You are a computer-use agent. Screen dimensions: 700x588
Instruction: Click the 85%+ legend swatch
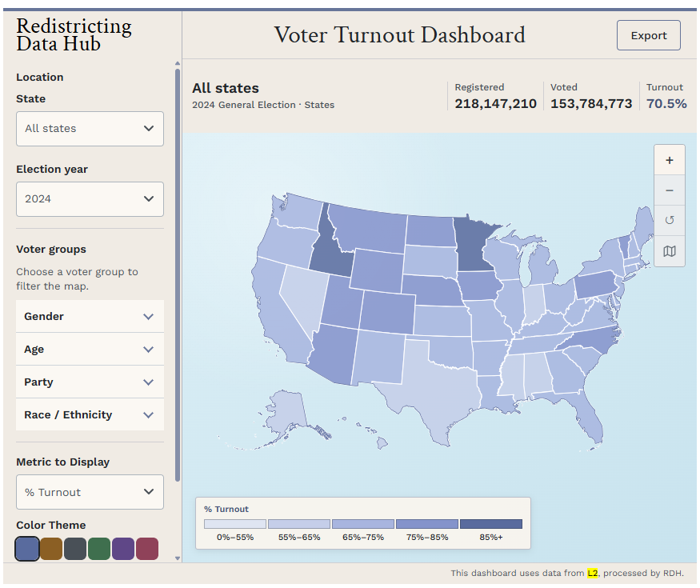click(491, 524)
